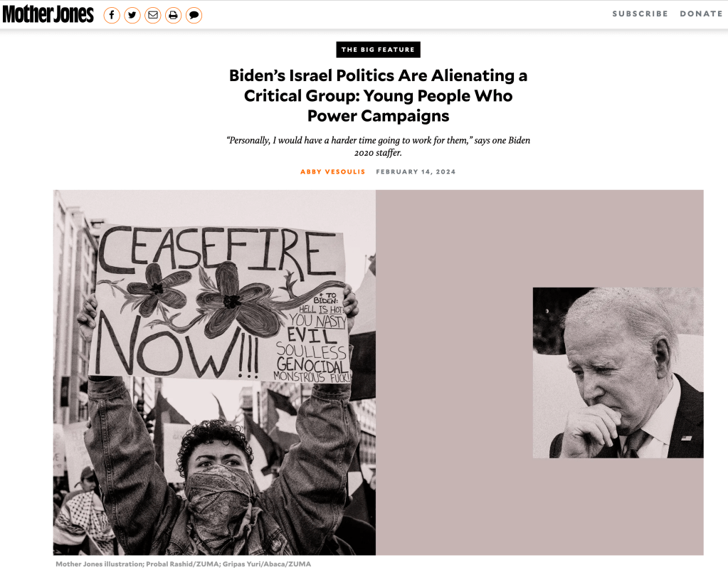The height and width of the screenshot is (570, 728).
Task: Select the italic staffer quote subheading
Action: point(378,146)
